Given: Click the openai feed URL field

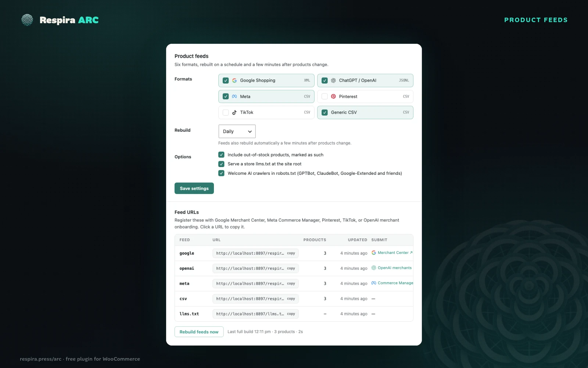Looking at the screenshot, I should click(x=255, y=269).
